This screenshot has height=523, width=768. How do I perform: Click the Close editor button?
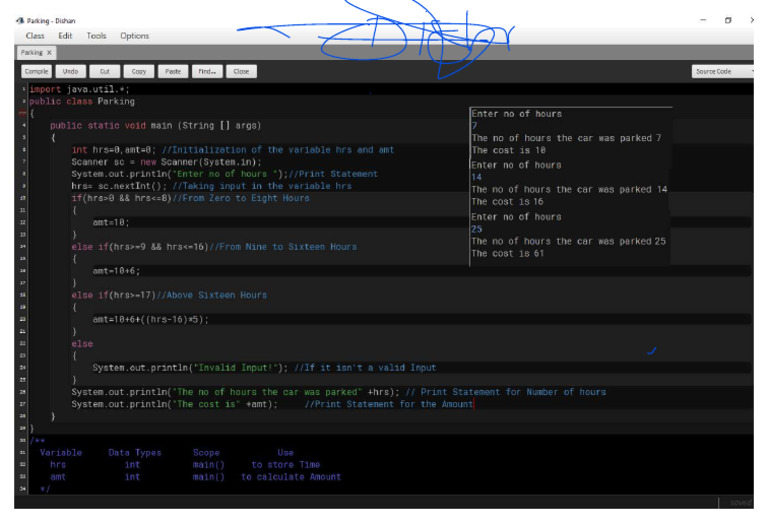pos(241,71)
